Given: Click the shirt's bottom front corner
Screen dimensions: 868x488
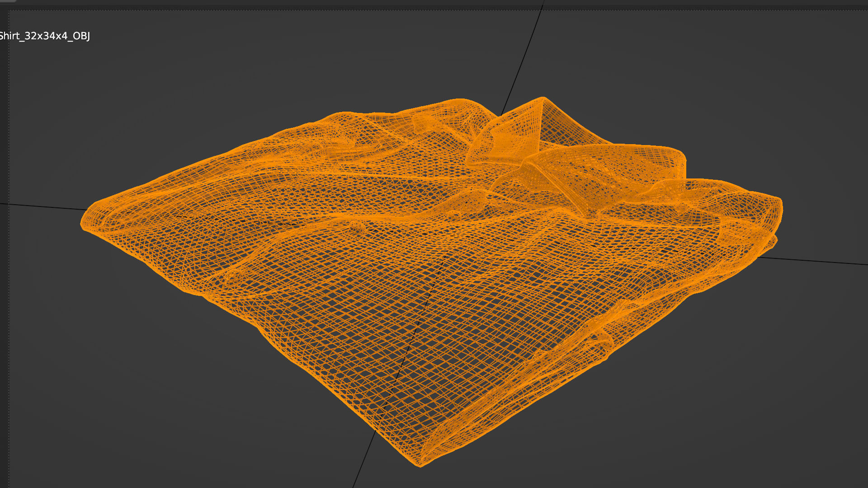Looking at the screenshot, I should 420,463.
